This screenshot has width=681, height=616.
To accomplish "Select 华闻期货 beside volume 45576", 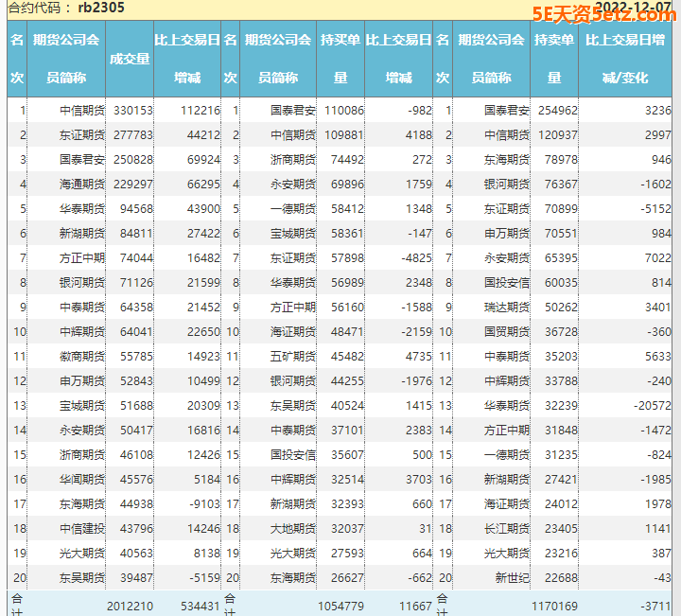I will (82, 480).
